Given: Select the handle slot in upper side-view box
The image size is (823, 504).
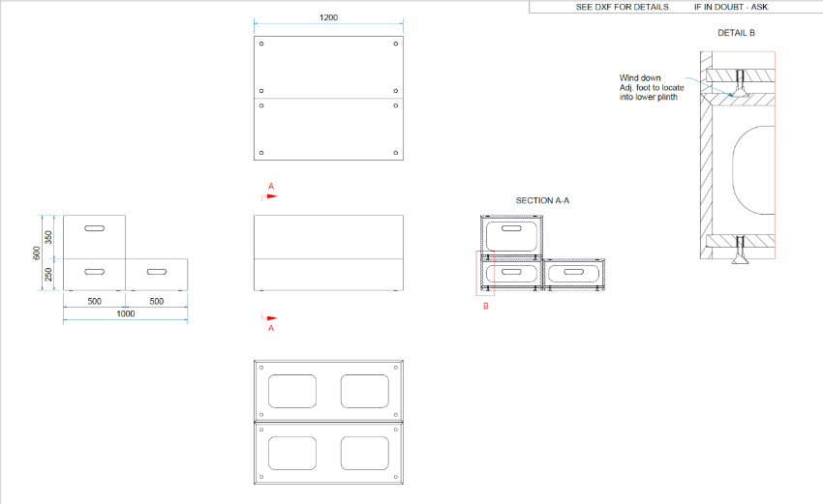Looking at the screenshot, I should [95, 228].
